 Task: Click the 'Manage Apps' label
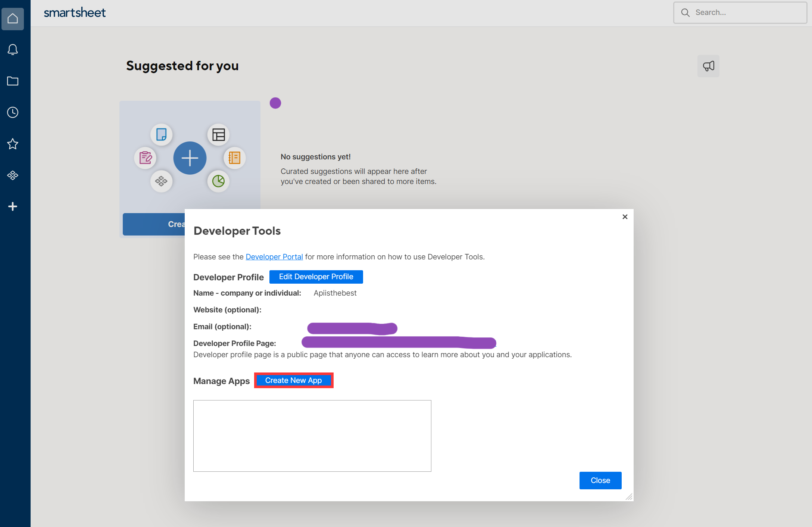point(222,381)
